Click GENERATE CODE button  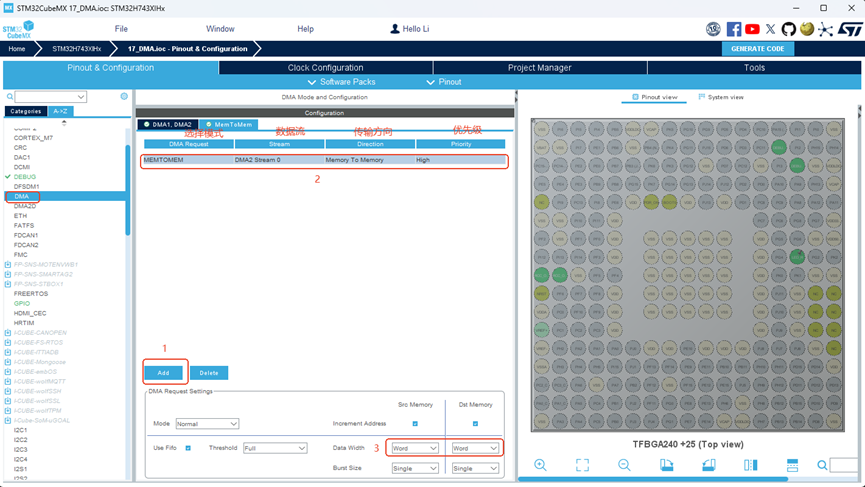(757, 49)
